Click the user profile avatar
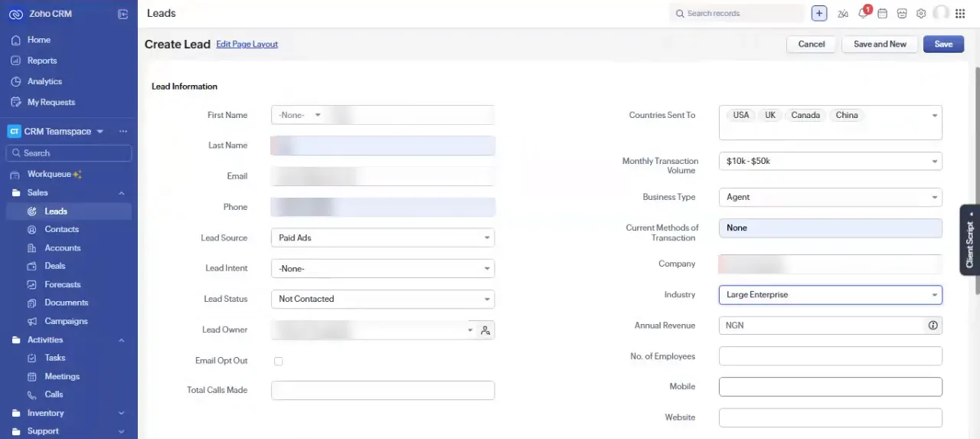Image resolution: width=980 pixels, height=439 pixels. click(941, 13)
